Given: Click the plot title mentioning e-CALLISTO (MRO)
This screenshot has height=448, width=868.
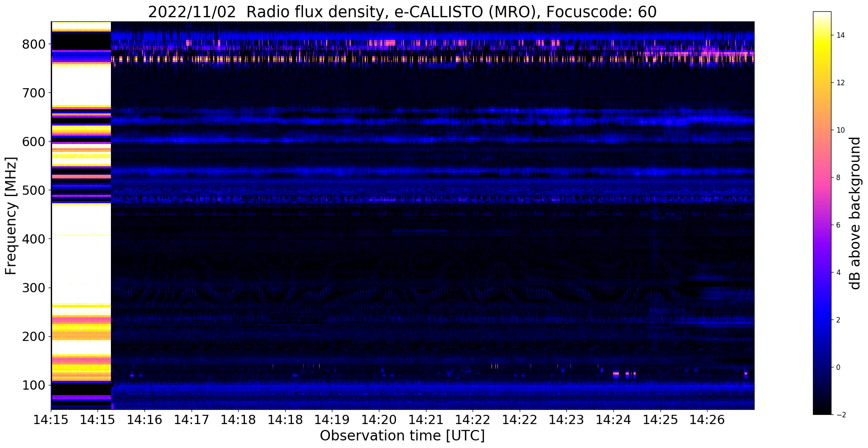Looking at the screenshot, I should point(402,12).
